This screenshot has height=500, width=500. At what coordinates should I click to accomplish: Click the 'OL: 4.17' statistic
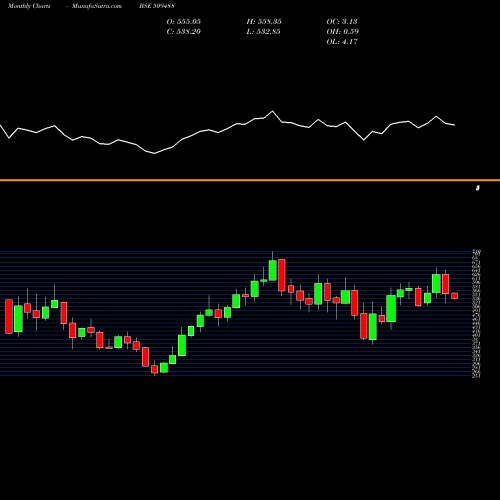coord(342,41)
